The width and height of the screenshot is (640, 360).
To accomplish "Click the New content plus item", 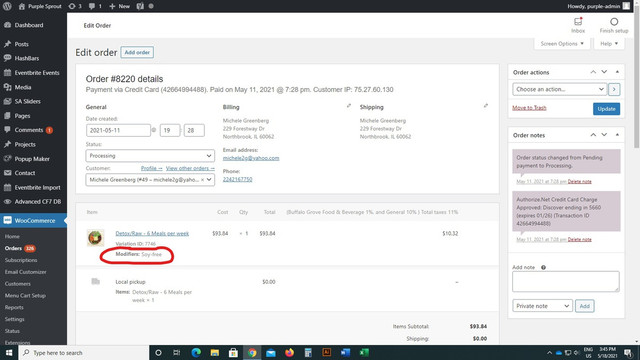I will coord(120,6).
